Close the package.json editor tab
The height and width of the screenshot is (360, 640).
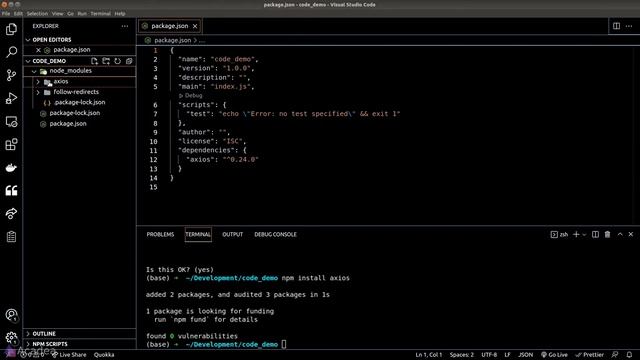tap(195, 26)
